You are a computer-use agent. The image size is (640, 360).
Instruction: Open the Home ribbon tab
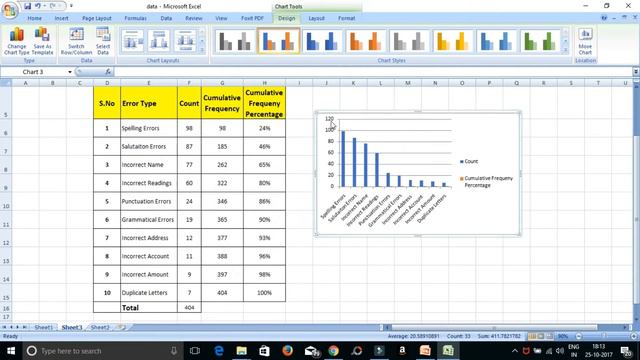[34, 18]
